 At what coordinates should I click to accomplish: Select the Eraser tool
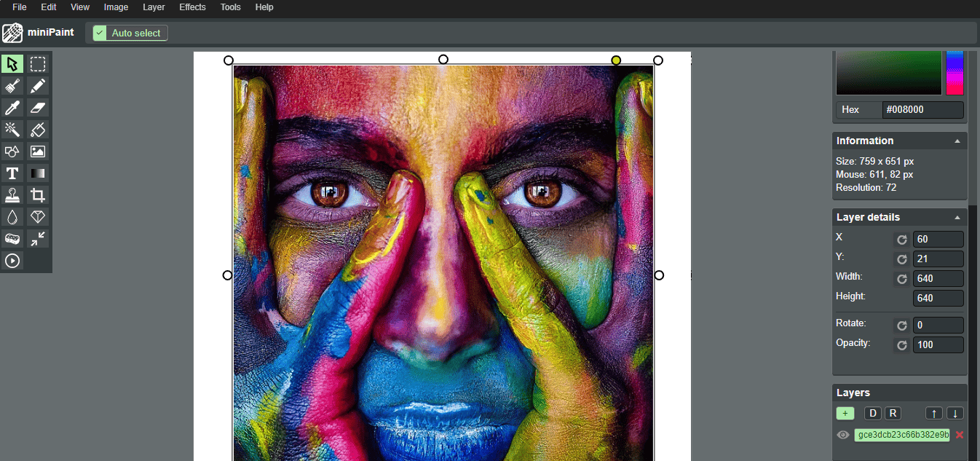[x=38, y=107]
